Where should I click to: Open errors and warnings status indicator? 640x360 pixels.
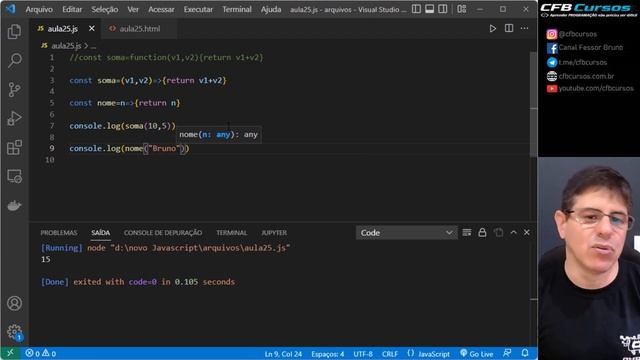tap(40, 353)
